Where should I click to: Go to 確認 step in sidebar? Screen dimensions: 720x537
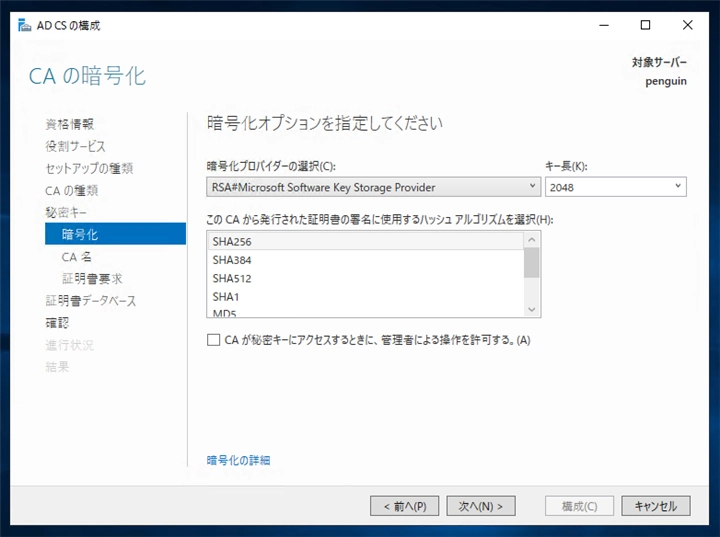[x=57, y=322]
